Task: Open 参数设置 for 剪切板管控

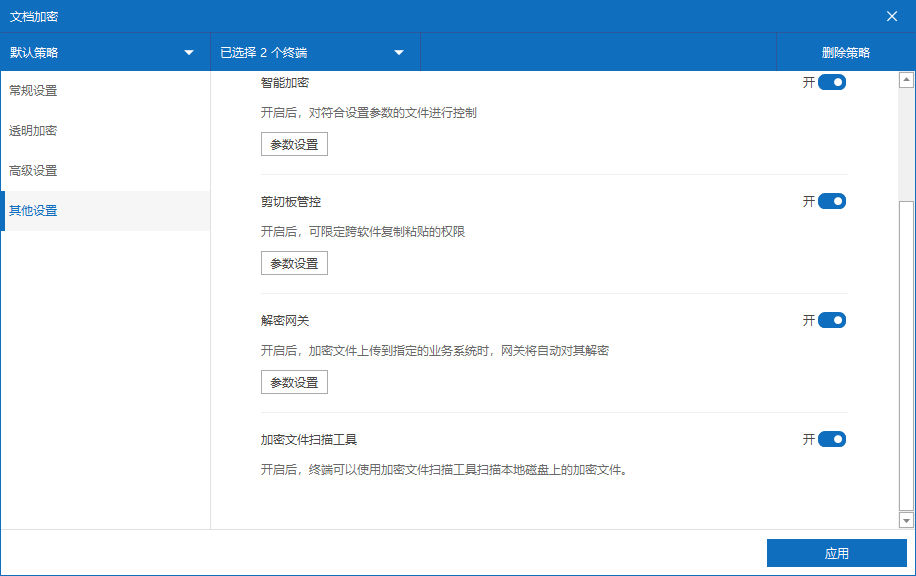Action: pos(294,263)
